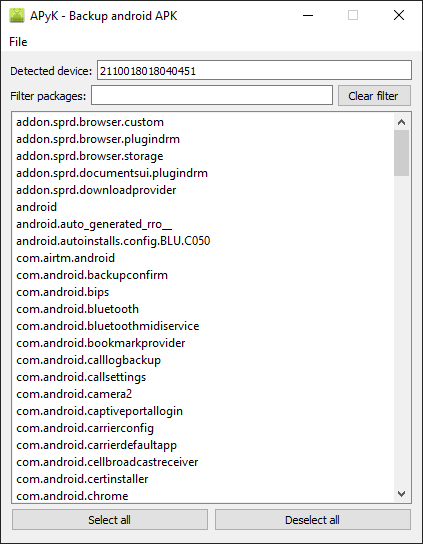
Task: Open the File menu
Action: click(18, 42)
